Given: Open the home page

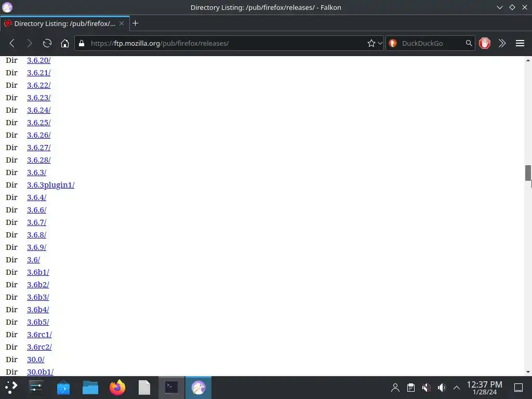Looking at the screenshot, I should click(65, 43).
